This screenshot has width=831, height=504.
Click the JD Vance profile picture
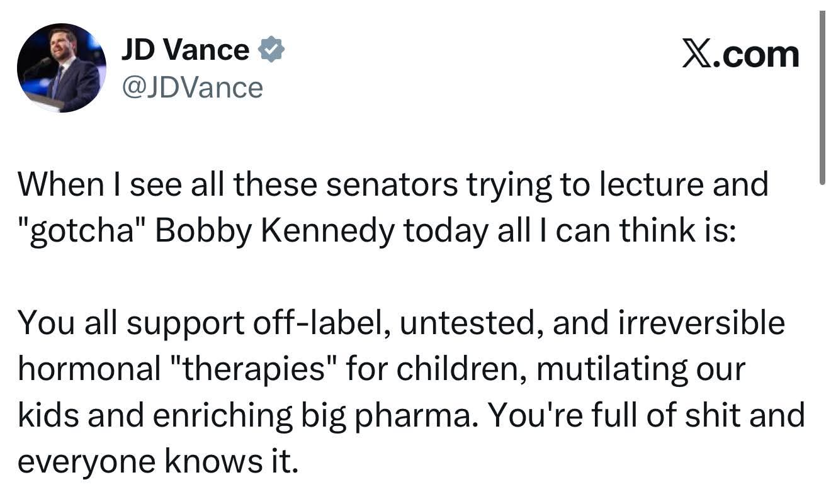[62, 68]
